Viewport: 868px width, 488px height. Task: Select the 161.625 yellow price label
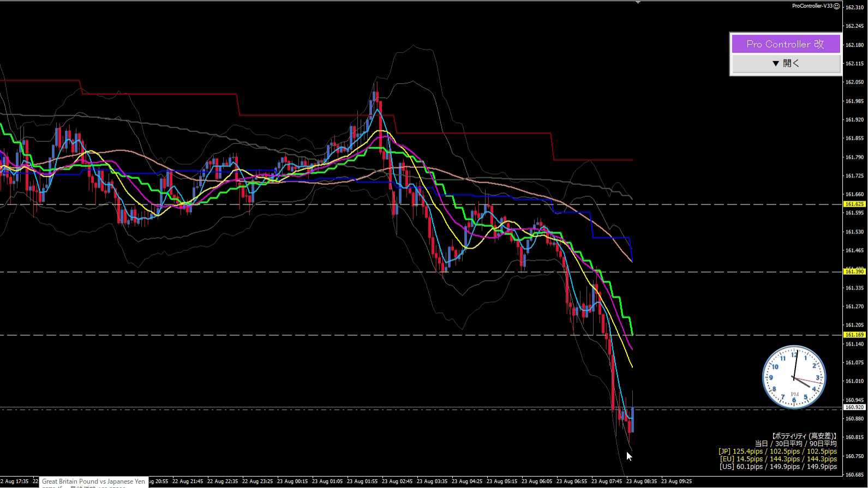click(854, 204)
